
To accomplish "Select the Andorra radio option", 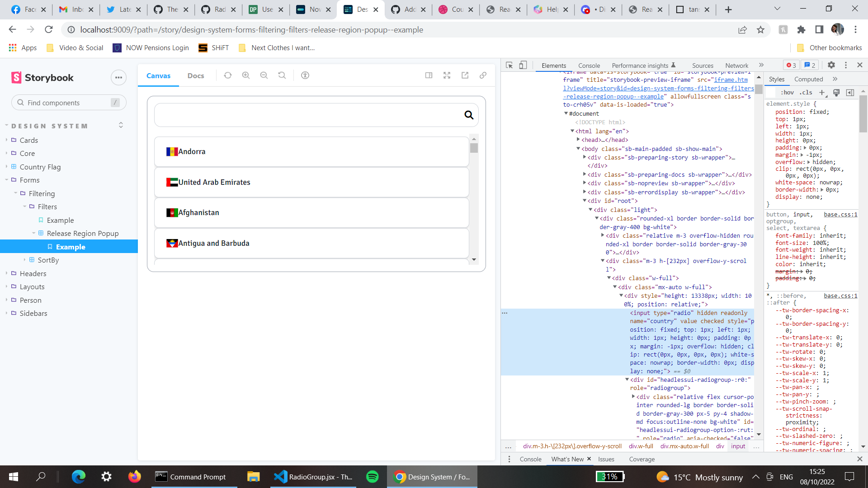I will click(311, 152).
